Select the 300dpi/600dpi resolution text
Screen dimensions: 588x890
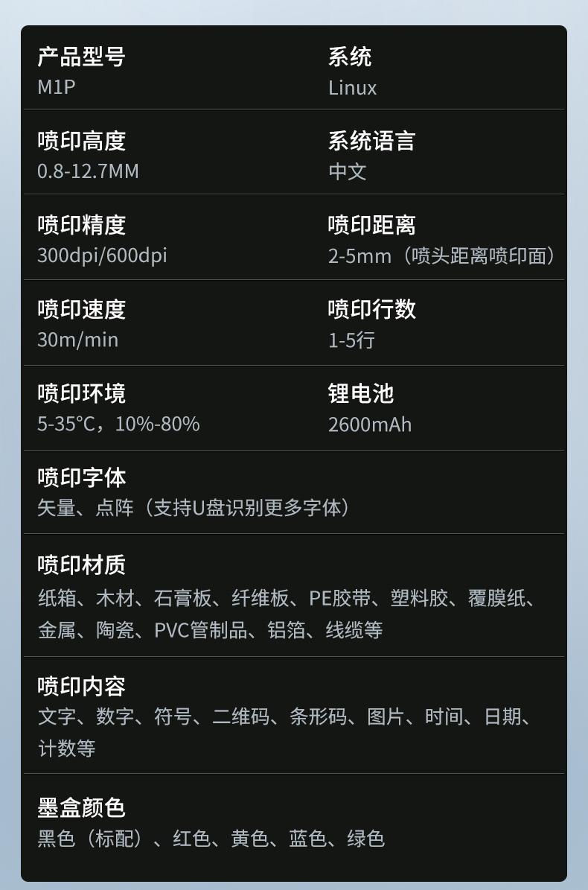tap(102, 255)
